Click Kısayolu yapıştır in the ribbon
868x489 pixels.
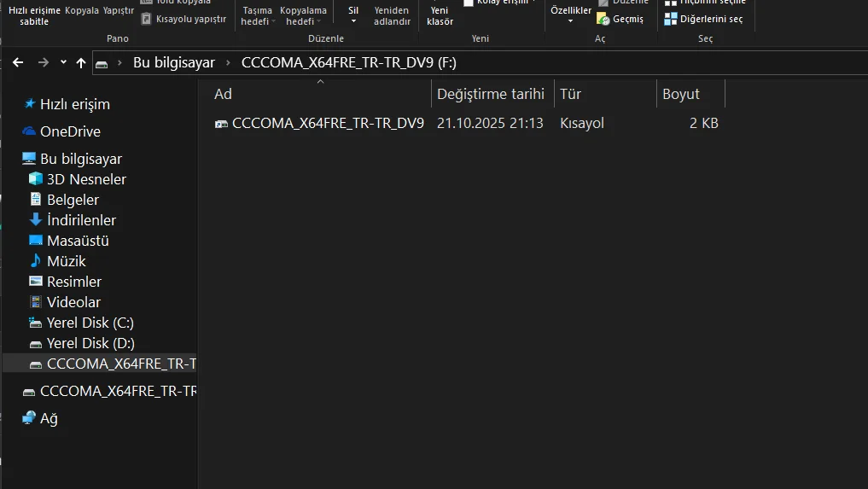point(184,19)
